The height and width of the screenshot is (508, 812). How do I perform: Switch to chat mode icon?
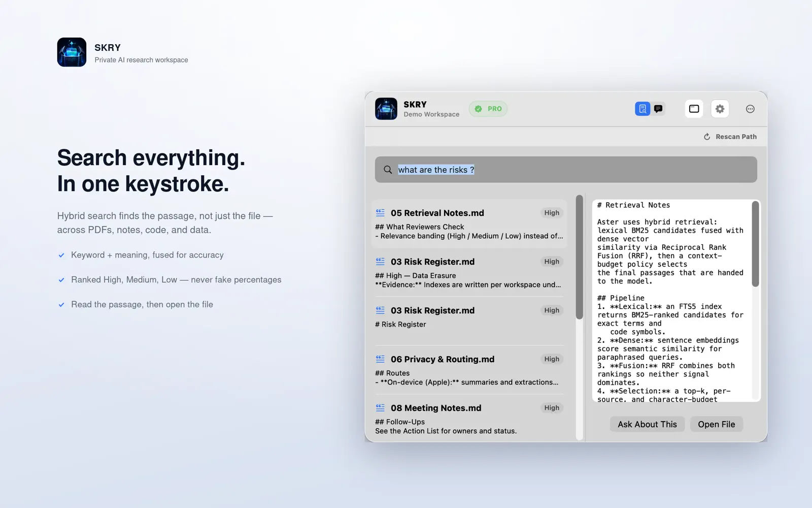(x=658, y=109)
